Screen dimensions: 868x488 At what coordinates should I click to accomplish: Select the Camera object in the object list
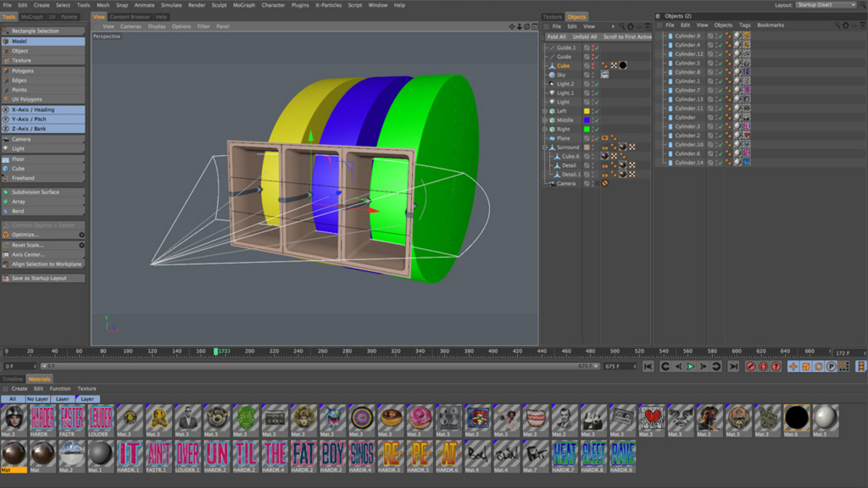(x=566, y=184)
